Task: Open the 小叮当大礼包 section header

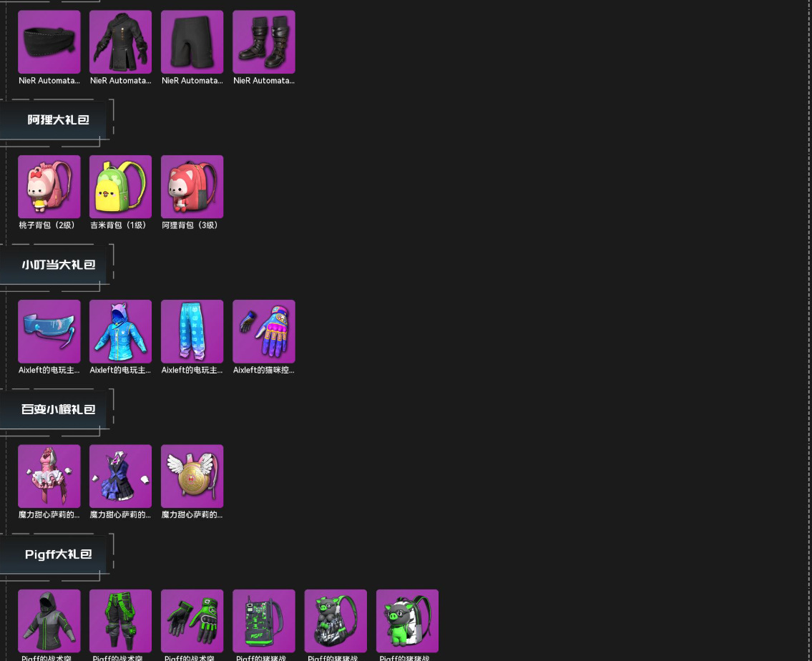Action: [x=57, y=265]
